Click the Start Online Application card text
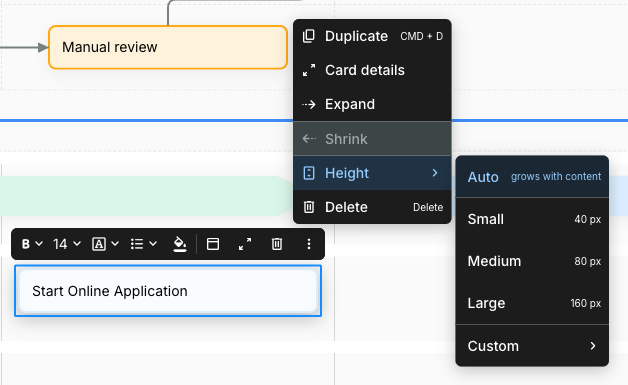The width and height of the screenshot is (628, 385). pyautogui.click(x=110, y=291)
